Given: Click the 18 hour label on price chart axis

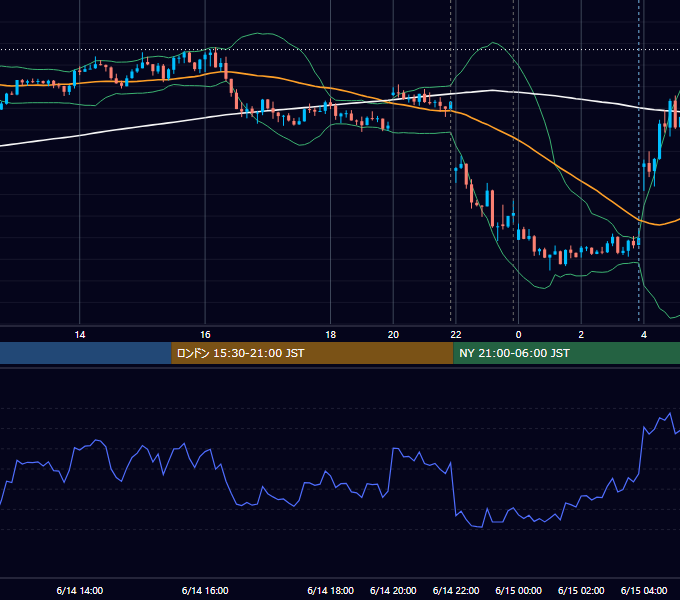Looking at the screenshot, I should coord(330,335).
